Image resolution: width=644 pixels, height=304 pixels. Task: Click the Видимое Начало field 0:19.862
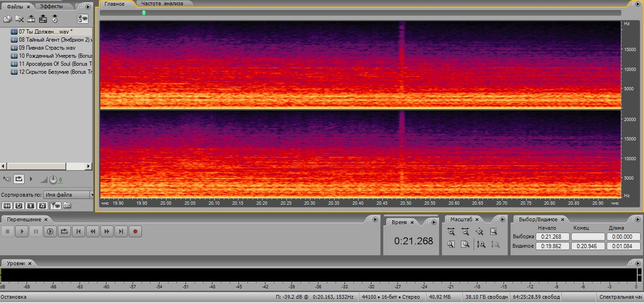coord(552,246)
